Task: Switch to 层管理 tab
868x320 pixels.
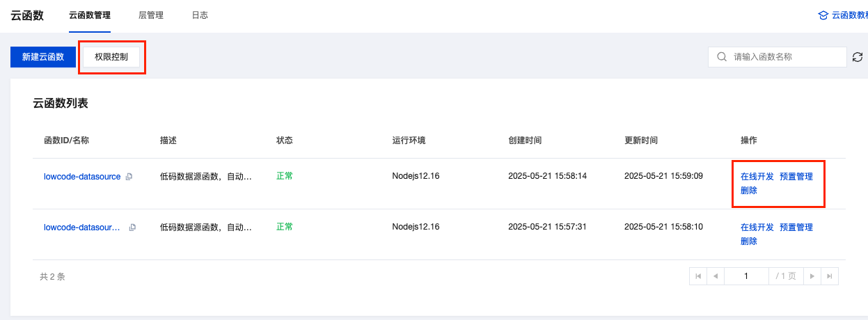Action: point(151,15)
